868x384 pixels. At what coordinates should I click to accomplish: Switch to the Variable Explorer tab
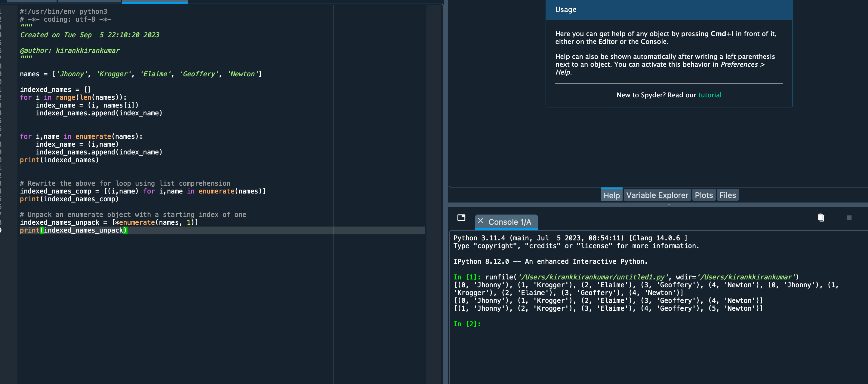[x=657, y=195]
